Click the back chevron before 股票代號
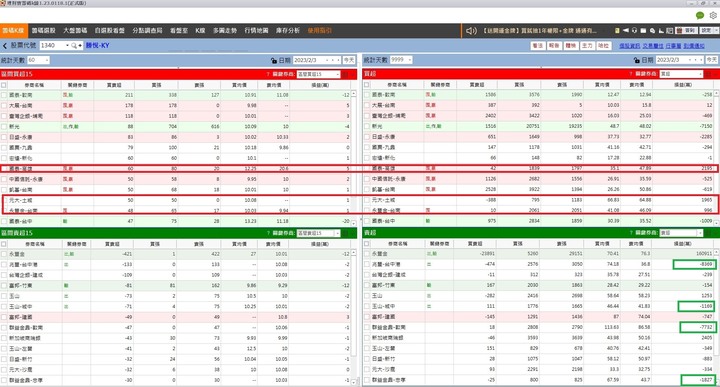Screen dimensions: 720x387 click(5, 46)
